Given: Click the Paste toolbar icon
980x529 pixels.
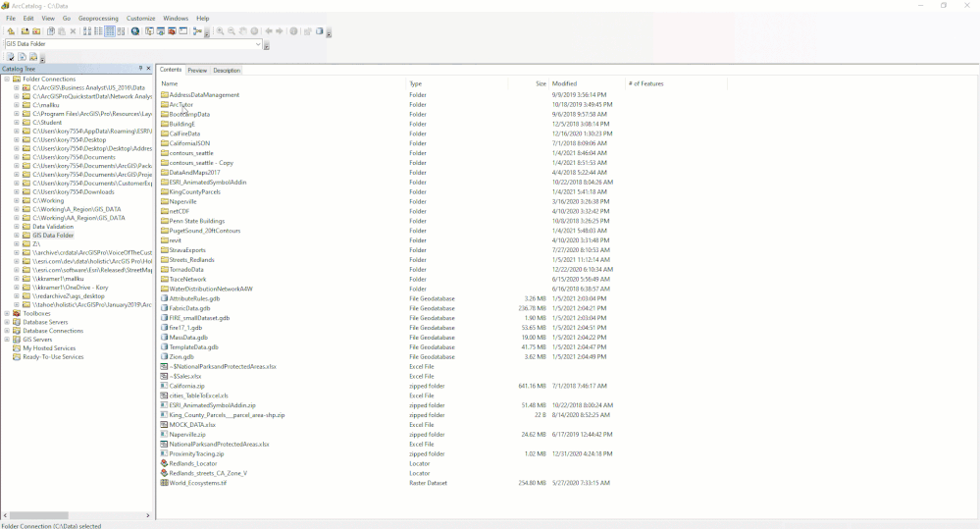Looking at the screenshot, I should pyautogui.click(x=62, y=31).
